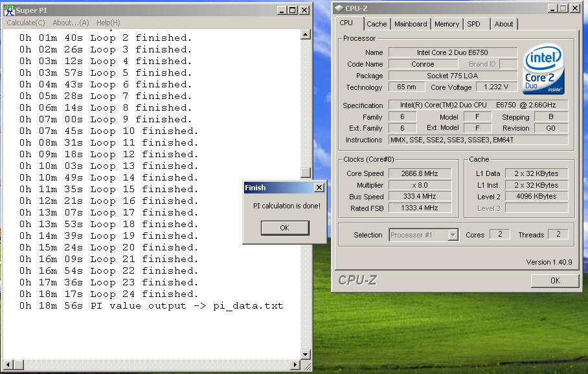Click the L1 Data value 2 x 32 KBytes
Screen dimensions: 588x374
pos(536,173)
